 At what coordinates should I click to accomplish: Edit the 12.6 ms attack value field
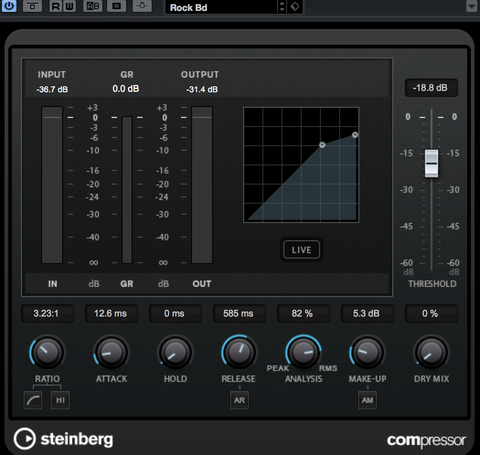(111, 313)
